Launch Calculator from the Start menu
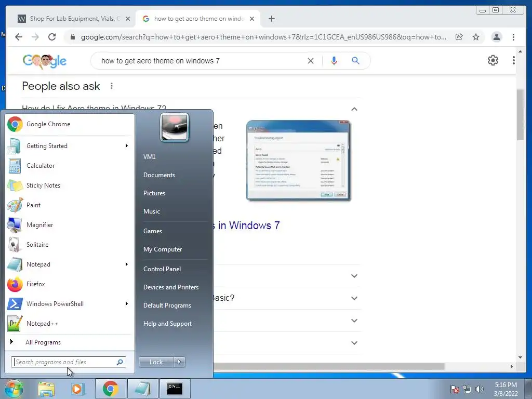 pos(69,166)
